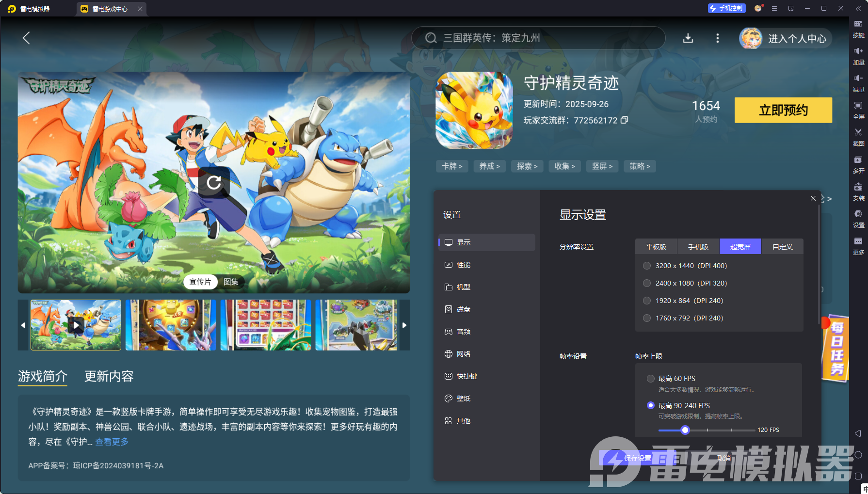868x494 pixels.
Task: Tap the Android recent apps square
Action: point(858,476)
